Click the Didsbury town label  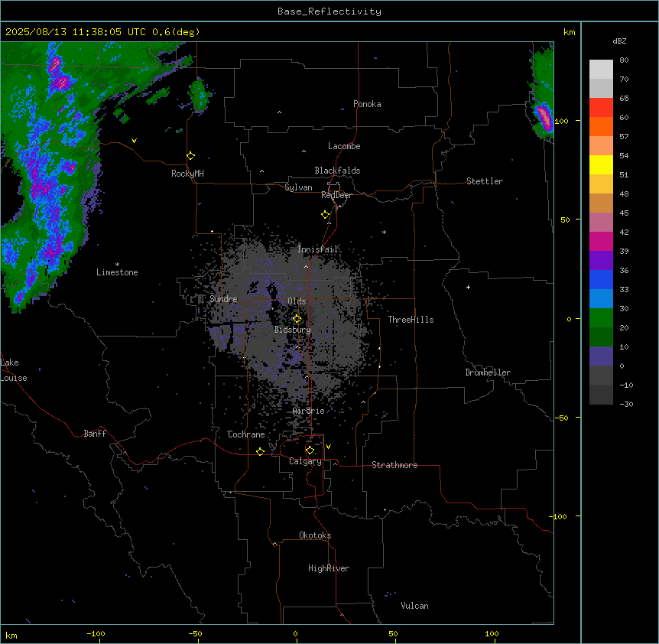pyautogui.click(x=293, y=330)
